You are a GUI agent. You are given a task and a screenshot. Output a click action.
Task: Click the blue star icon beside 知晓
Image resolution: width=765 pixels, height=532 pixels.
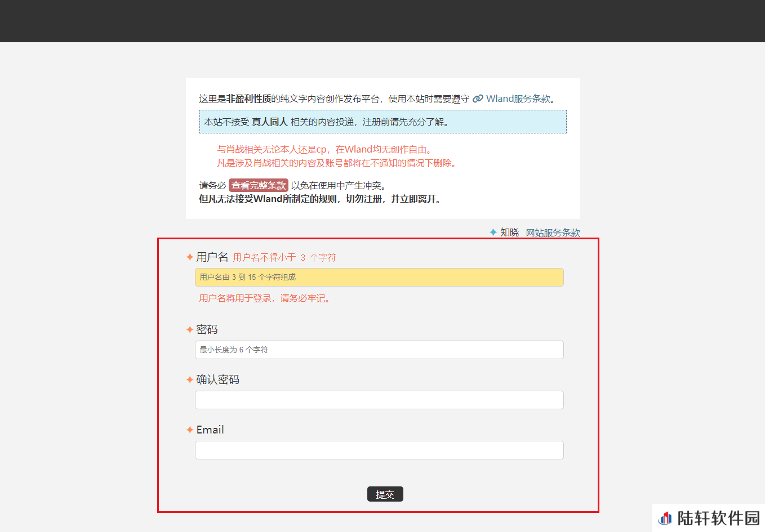point(493,232)
